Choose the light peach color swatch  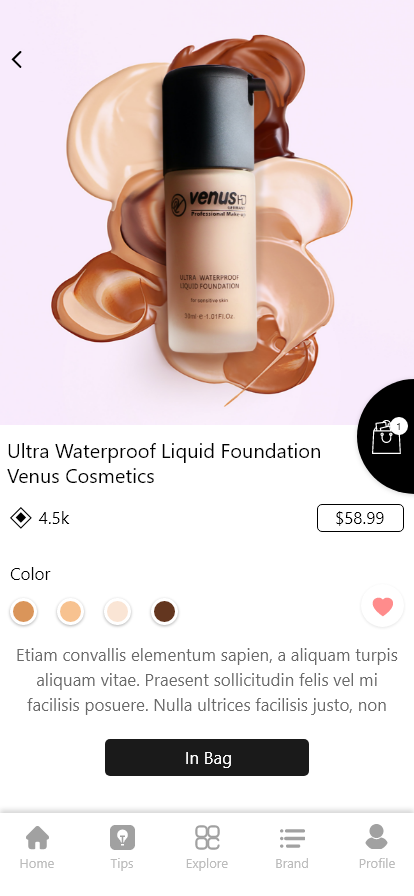[70, 611]
